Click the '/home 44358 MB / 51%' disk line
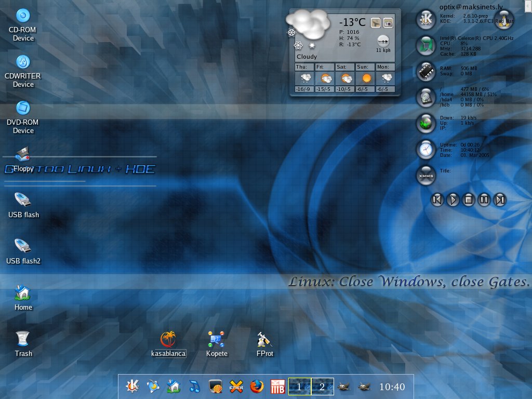The image size is (532, 399). pyautogui.click(x=468, y=95)
